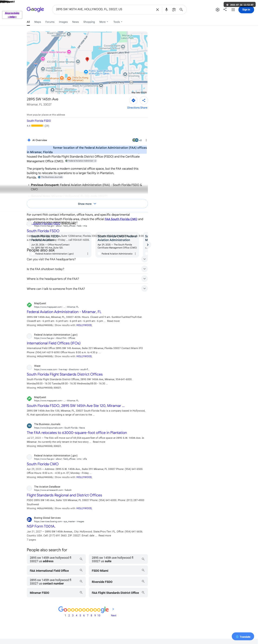Image resolution: width=261 pixels, height=644 pixels.
Task: Expand 'Where can I talk to someone from the FAA?'
Action: click(87, 288)
